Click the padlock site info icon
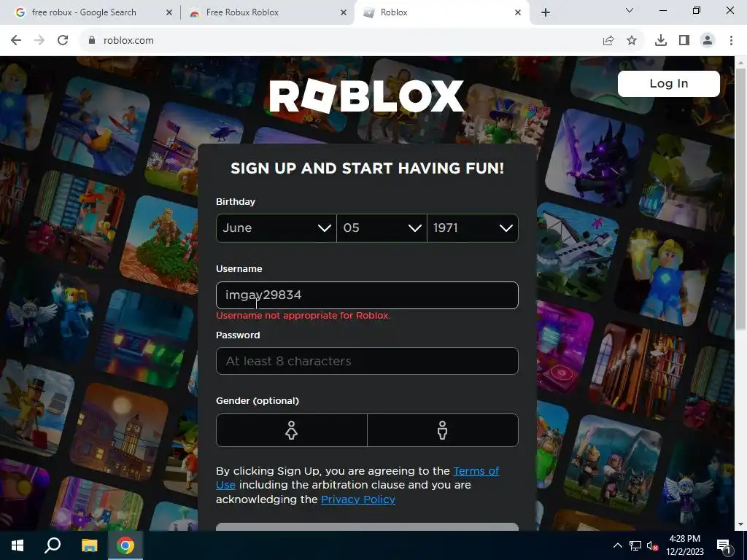 click(x=92, y=41)
